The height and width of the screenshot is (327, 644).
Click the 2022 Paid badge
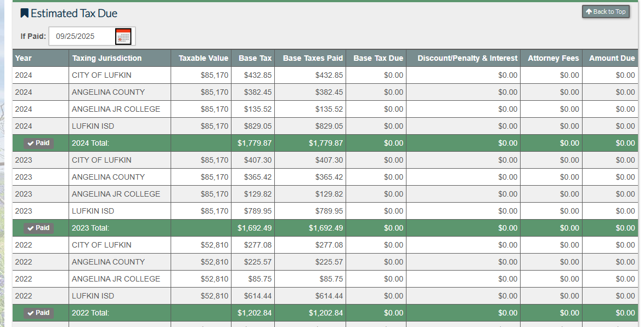click(x=38, y=313)
